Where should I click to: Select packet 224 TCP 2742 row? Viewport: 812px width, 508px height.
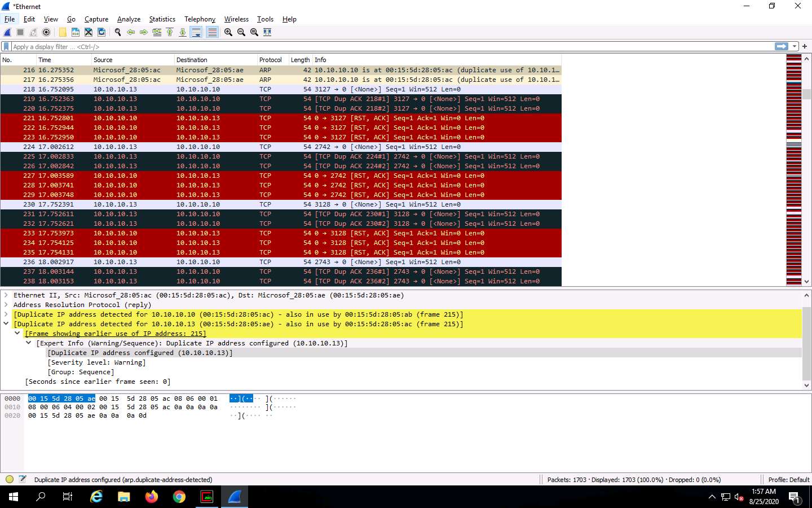pyautogui.click(x=281, y=147)
